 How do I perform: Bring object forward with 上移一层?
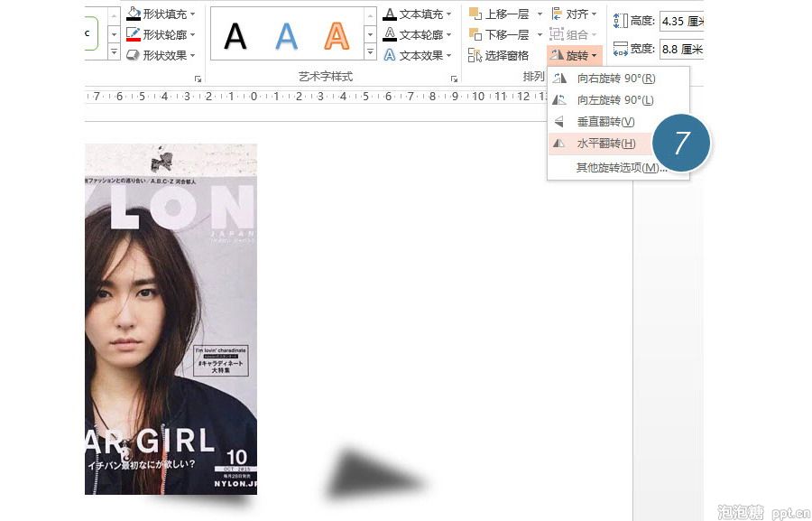pyautogui.click(x=498, y=14)
